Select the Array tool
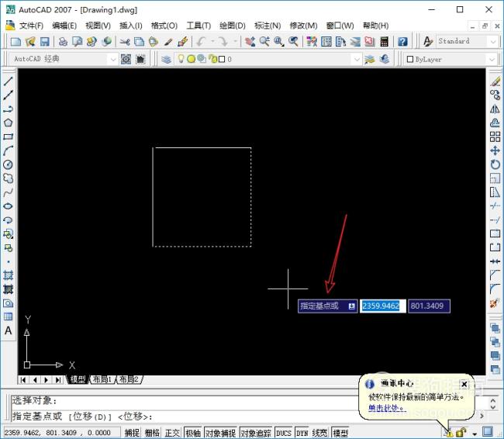 pos(495,137)
